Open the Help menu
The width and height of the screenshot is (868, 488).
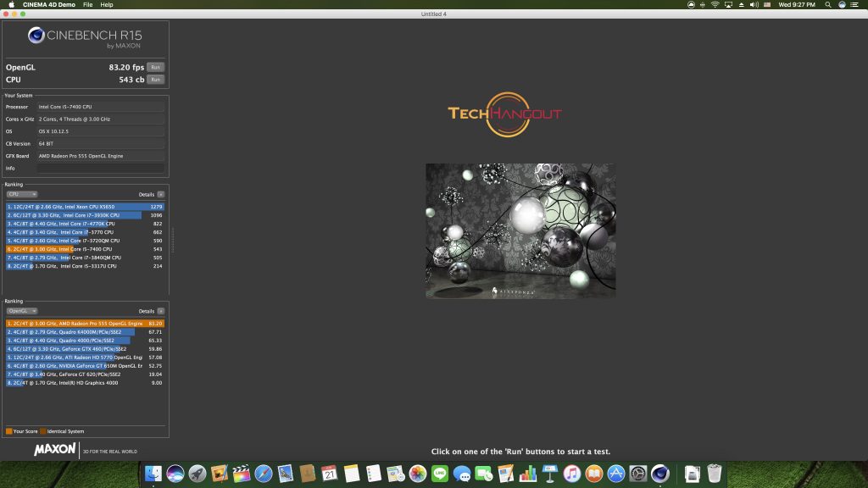pos(107,4)
